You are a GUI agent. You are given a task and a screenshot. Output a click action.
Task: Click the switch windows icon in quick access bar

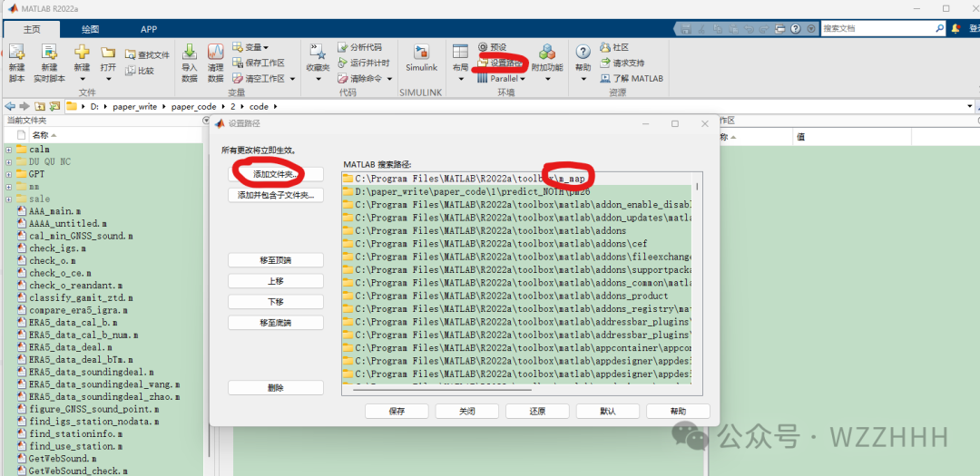779,29
